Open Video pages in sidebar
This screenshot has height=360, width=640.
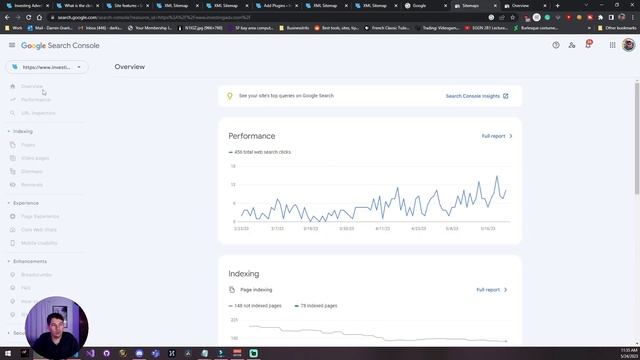pos(35,158)
